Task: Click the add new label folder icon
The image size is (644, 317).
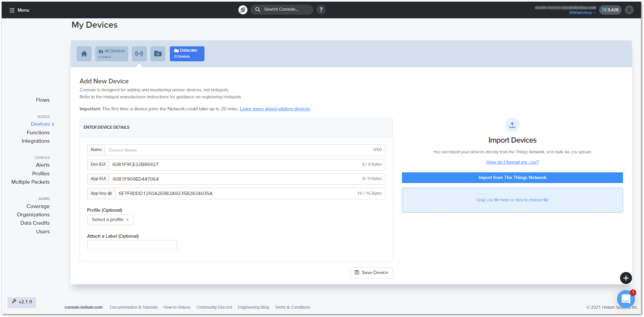Action: click(x=158, y=54)
